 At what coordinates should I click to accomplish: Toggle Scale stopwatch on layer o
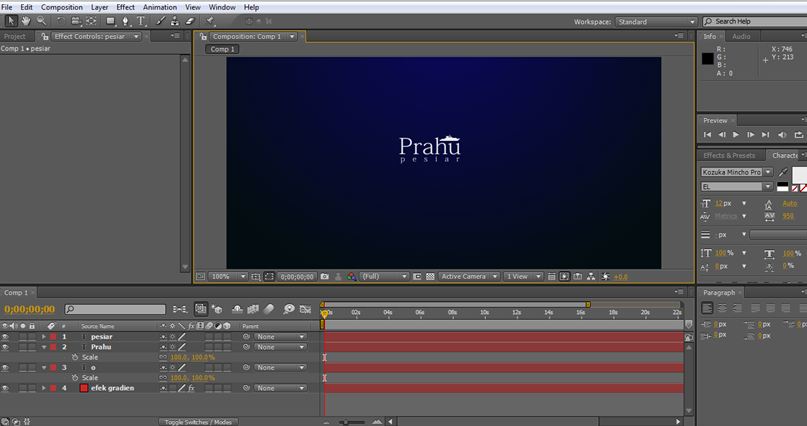(x=75, y=378)
